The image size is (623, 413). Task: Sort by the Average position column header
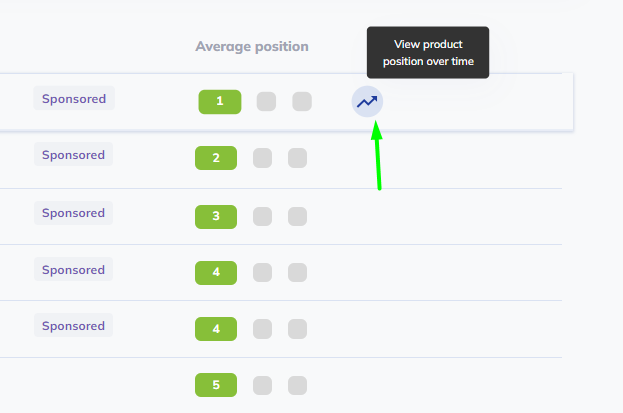[252, 46]
